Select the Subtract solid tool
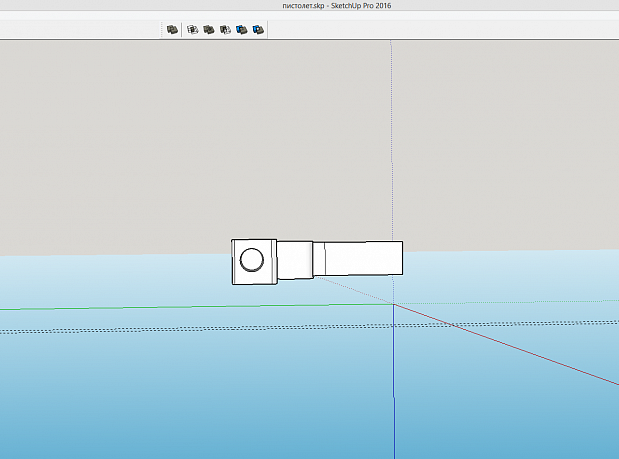This screenshot has height=459, width=619. [225, 30]
